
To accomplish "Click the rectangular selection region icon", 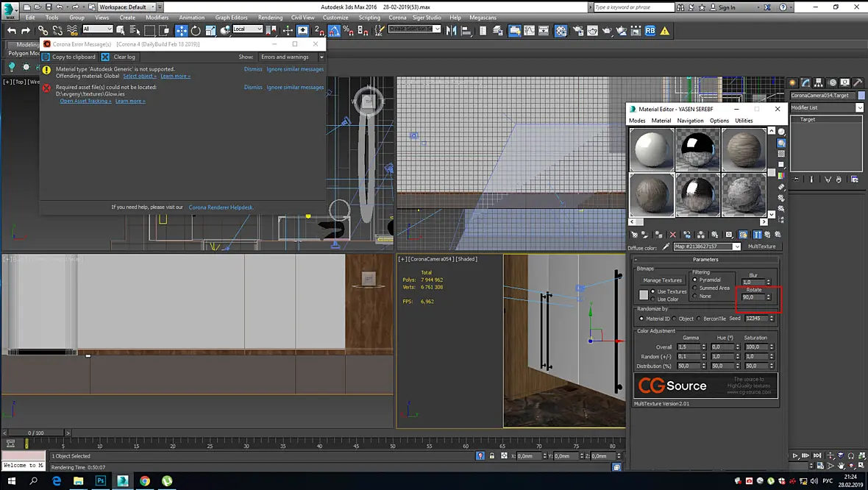I will pos(149,30).
